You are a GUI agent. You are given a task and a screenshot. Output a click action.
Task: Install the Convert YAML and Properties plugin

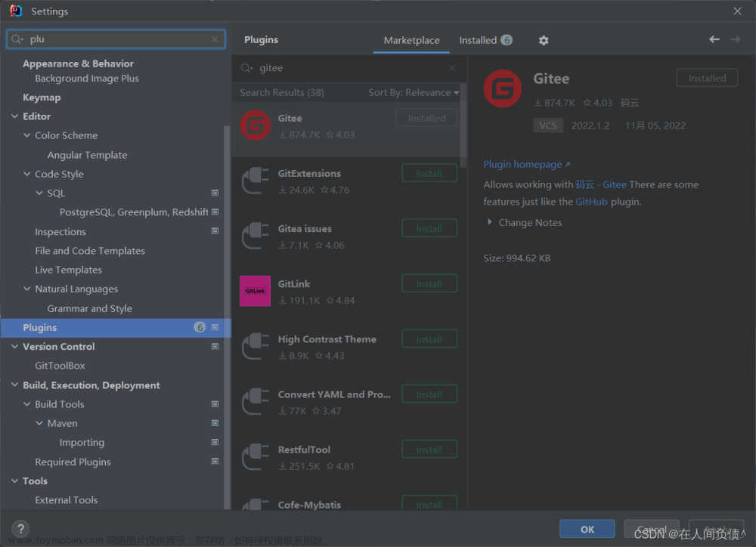pos(429,394)
